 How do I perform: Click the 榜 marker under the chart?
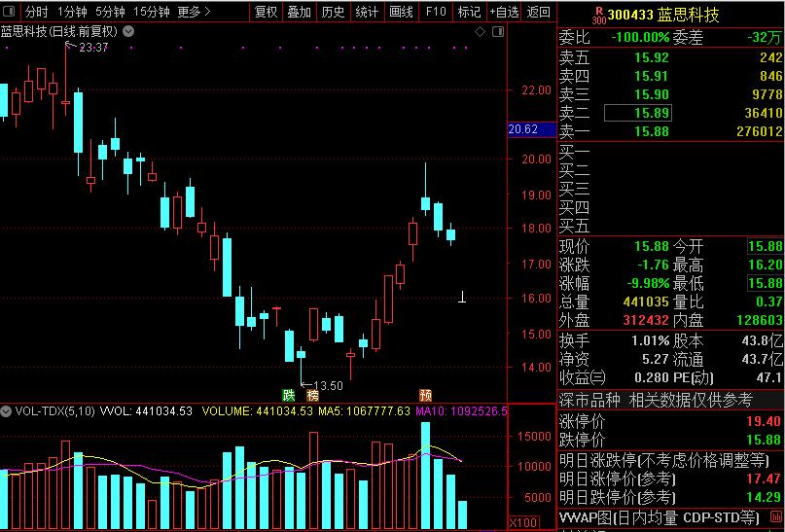coord(312,395)
